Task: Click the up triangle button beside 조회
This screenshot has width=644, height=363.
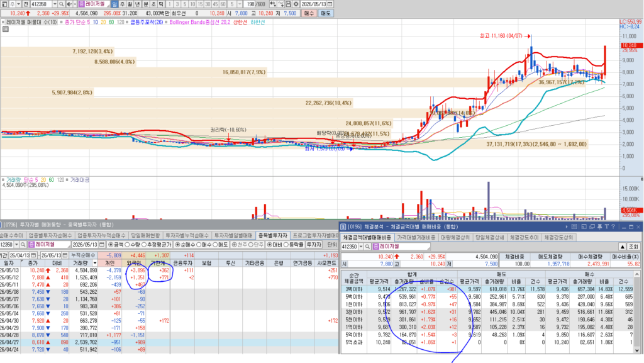Action: tap(622, 247)
